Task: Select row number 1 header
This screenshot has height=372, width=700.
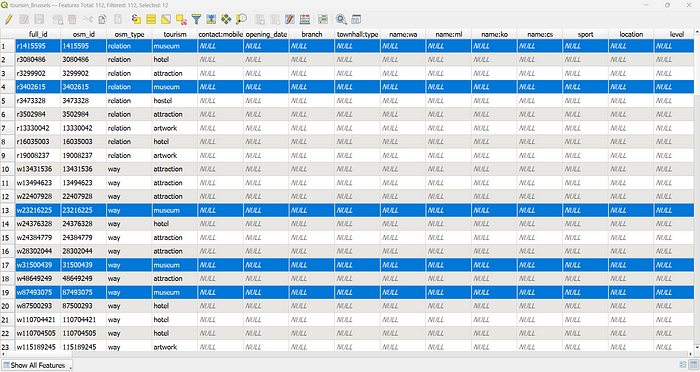Action: click(x=8, y=46)
